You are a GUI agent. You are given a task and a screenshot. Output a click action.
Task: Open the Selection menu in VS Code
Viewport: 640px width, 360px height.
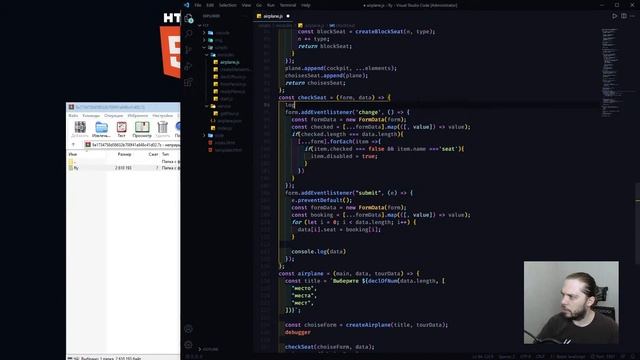coord(228,5)
